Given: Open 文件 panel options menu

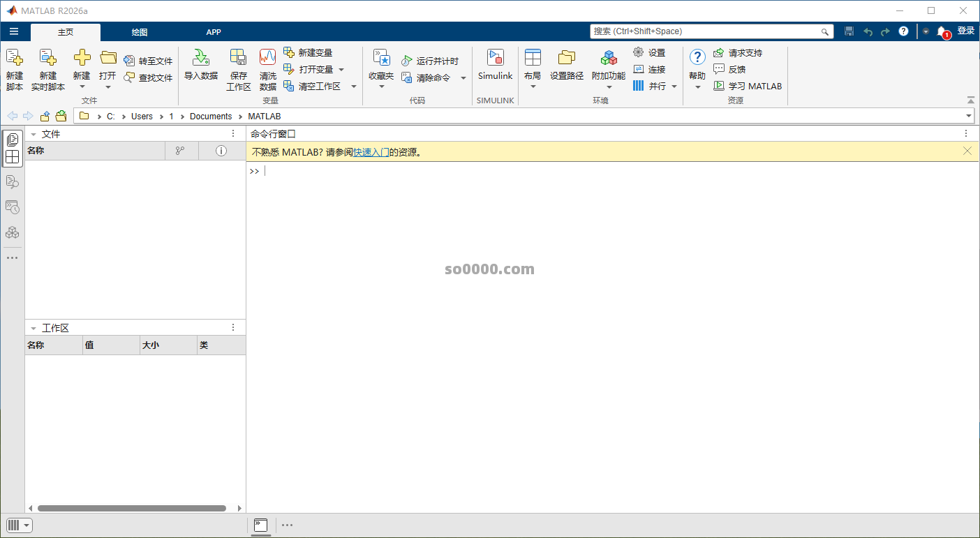Looking at the screenshot, I should pyautogui.click(x=233, y=134).
